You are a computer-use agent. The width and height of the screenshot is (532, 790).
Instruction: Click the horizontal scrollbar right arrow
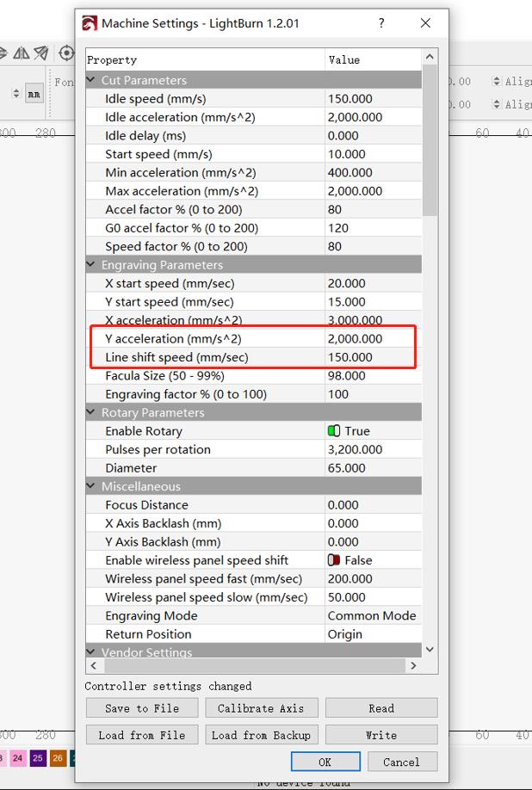point(413,665)
